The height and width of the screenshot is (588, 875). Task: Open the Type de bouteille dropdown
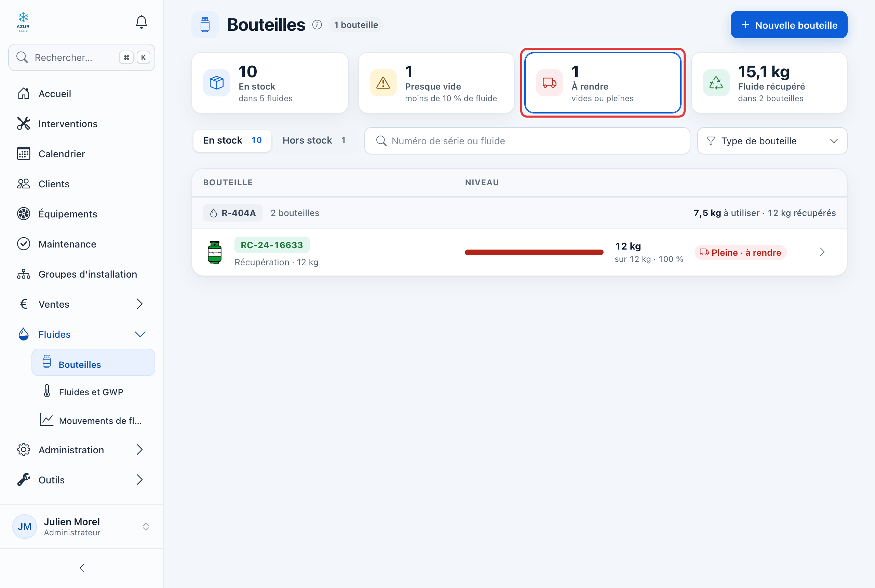tap(772, 141)
